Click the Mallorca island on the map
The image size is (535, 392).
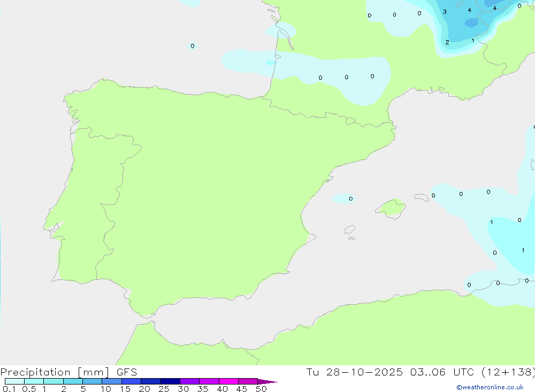pyautogui.click(x=391, y=208)
